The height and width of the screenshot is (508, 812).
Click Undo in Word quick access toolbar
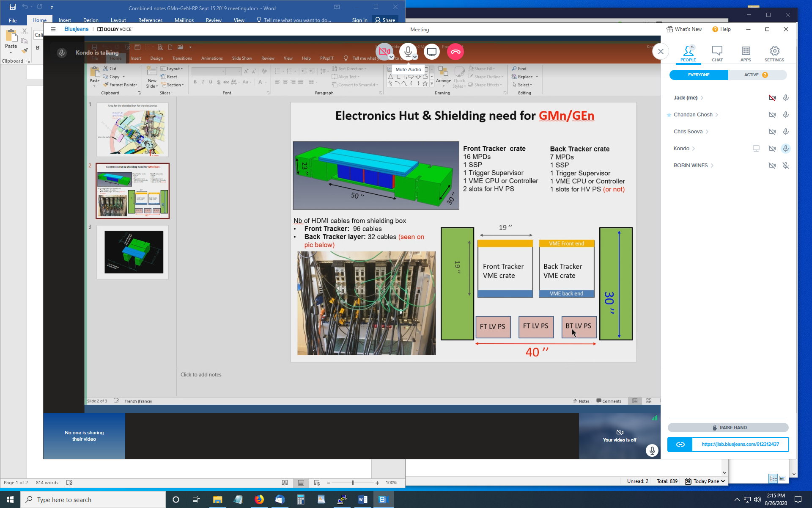pos(25,7)
